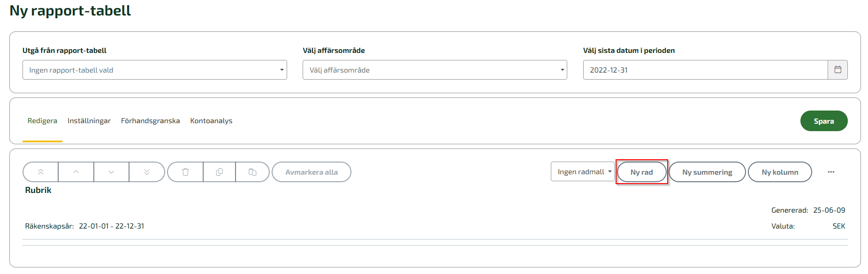Move selected row to top with double-up arrow
Image resolution: width=868 pixels, height=274 pixels.
coord(41,172)
